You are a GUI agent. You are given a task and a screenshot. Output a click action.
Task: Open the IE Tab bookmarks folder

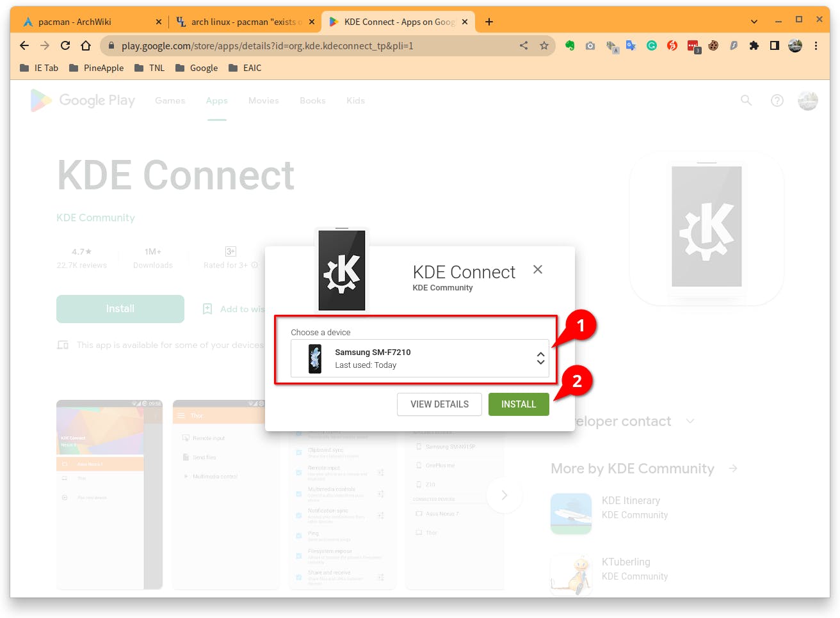pos(39,68)
